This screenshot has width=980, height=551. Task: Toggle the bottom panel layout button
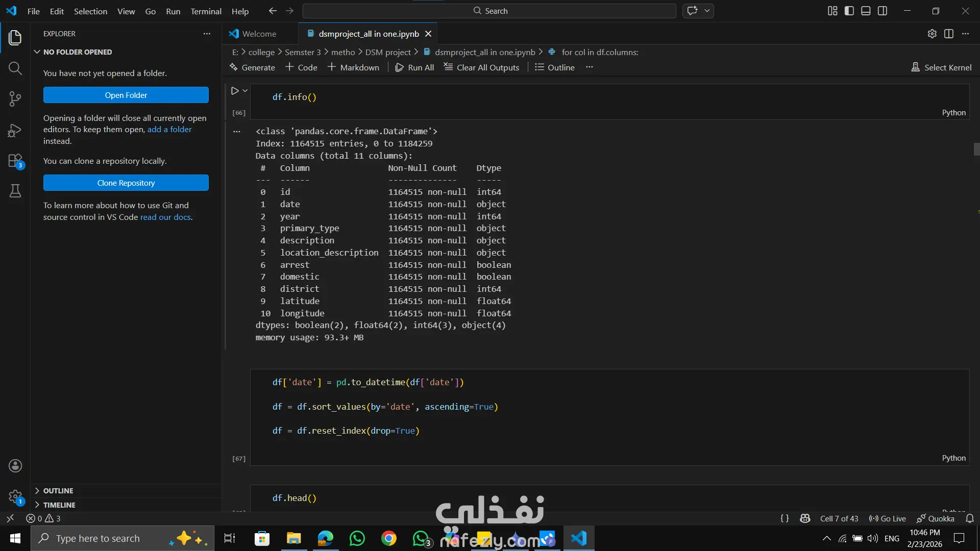(x=866, y=11)
